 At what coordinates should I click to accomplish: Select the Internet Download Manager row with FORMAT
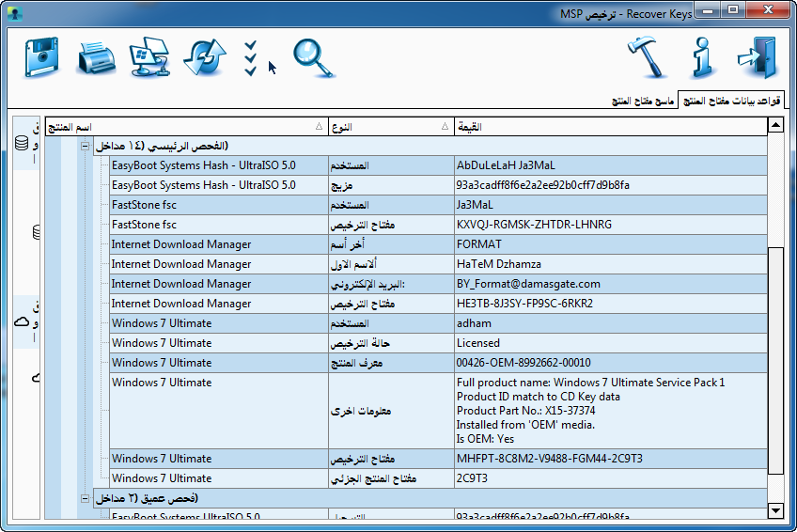tap(438, 244)
